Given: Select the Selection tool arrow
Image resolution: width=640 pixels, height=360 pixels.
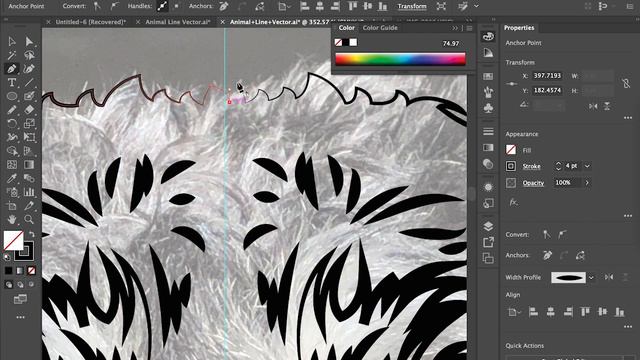Looking at the screenshot, I should 12,41.
